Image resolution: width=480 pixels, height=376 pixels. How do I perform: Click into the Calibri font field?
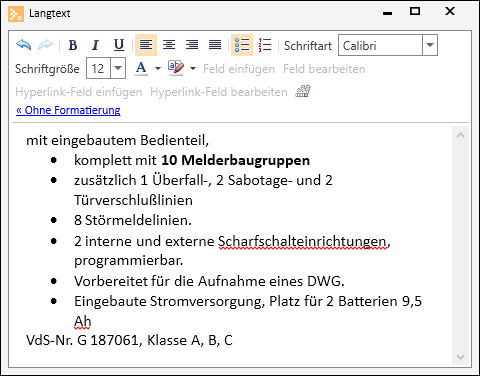point(380,45)
